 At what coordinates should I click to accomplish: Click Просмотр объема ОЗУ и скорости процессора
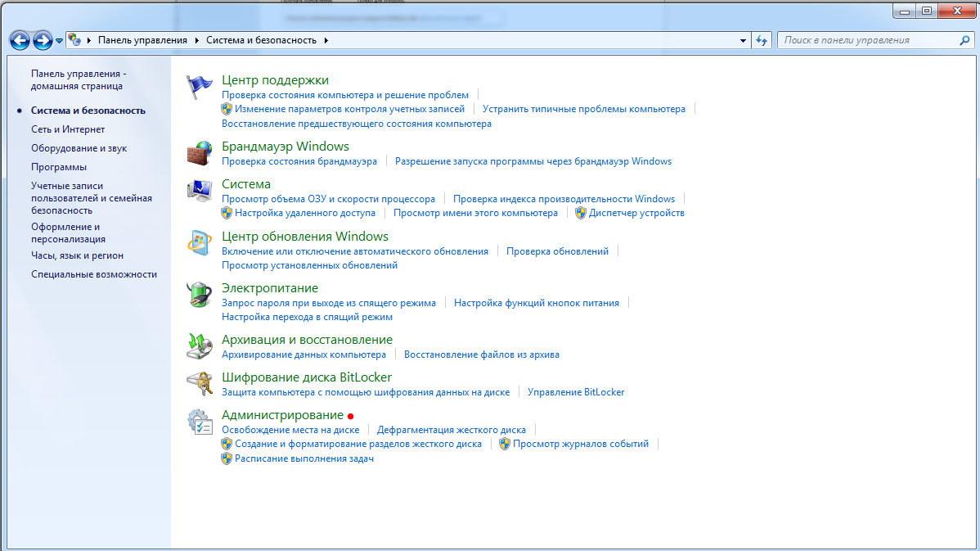(328, 199)
